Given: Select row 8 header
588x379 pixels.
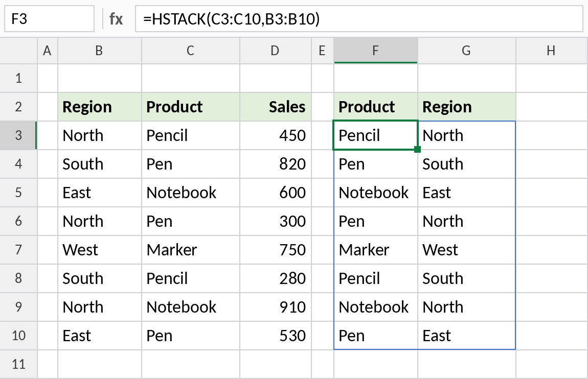Looking at the screenshot, I should pos(18,278).
